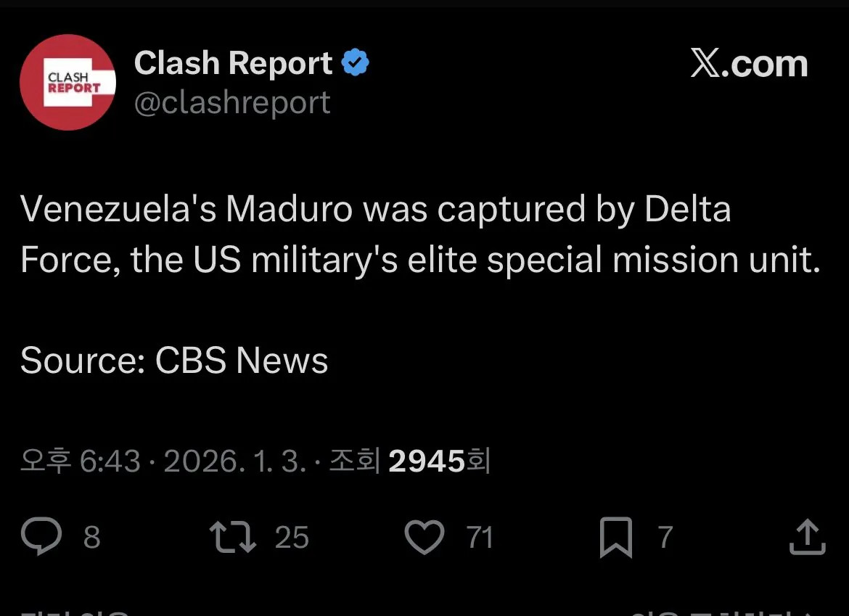This screenshot has height=616, width=849.
Task: Click the repost count 25
Action: coord(292,538)
